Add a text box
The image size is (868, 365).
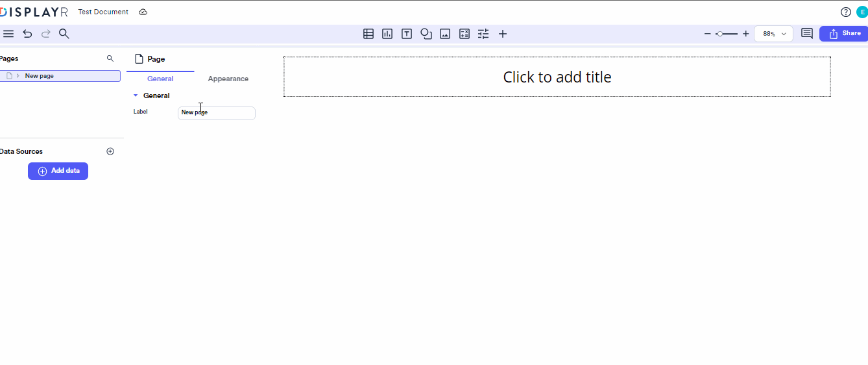pos(407,34)
